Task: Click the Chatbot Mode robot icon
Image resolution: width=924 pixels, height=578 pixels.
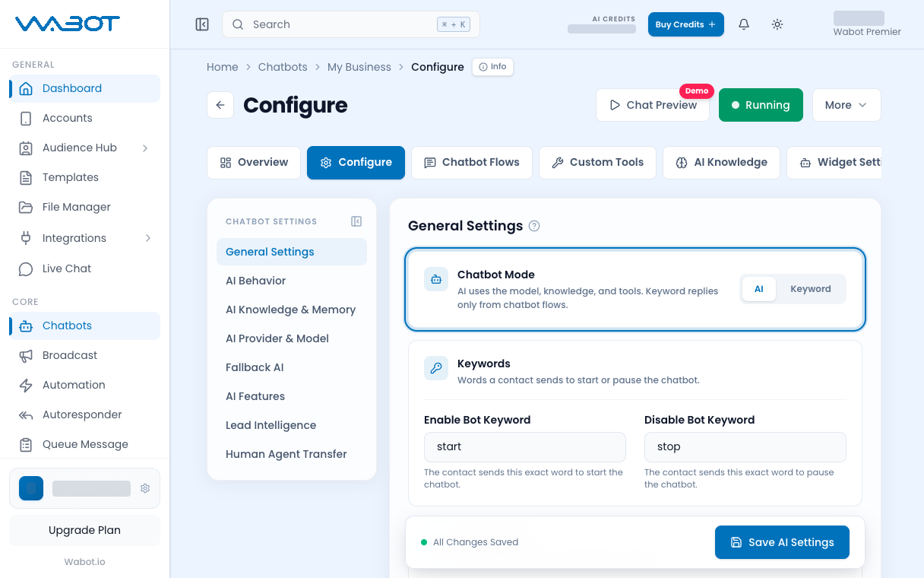Action: (x=436, y=280)
